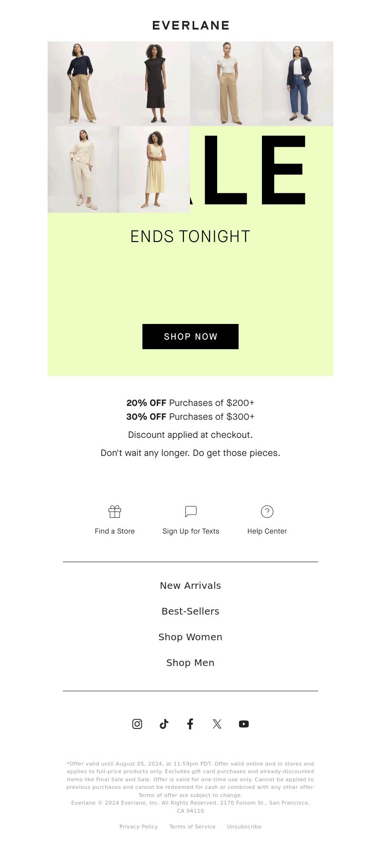381x868 pixels.
Task: Click the speech bubble icon for text signup
Action: click(191, 512)
